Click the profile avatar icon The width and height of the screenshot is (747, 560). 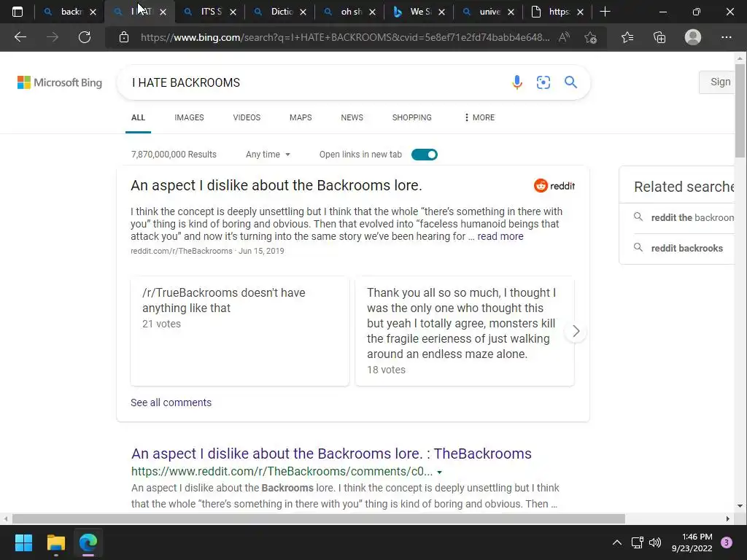693,37
